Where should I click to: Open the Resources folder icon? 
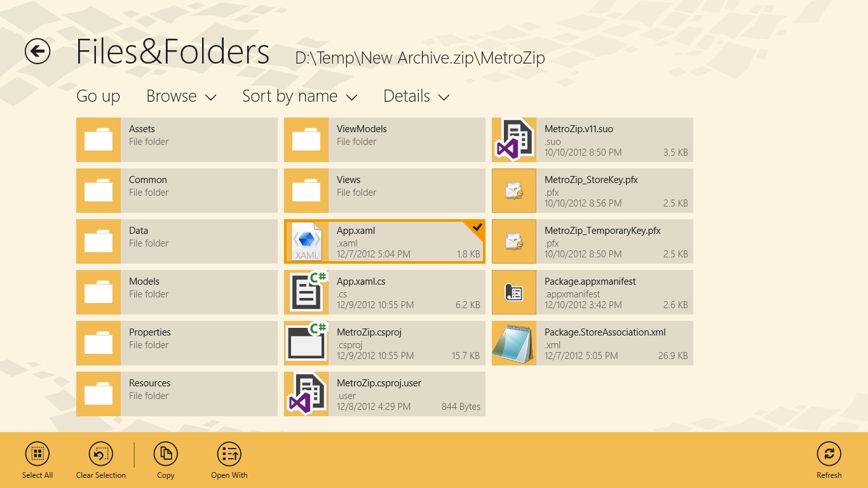pyautogui.click(x=98, y=394)
